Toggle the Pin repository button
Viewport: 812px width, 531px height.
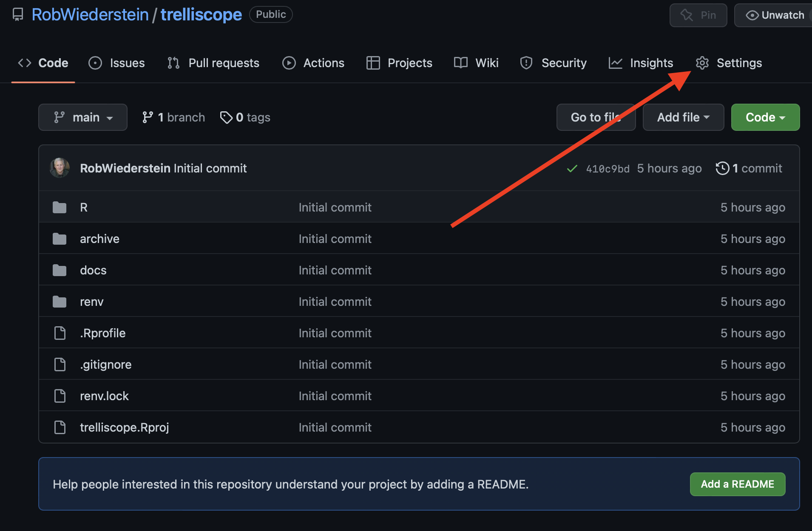tap(698, 15)
